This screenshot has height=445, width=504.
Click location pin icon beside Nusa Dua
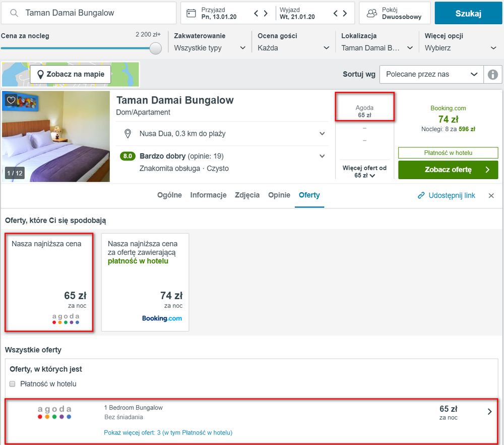click(128, 134)
